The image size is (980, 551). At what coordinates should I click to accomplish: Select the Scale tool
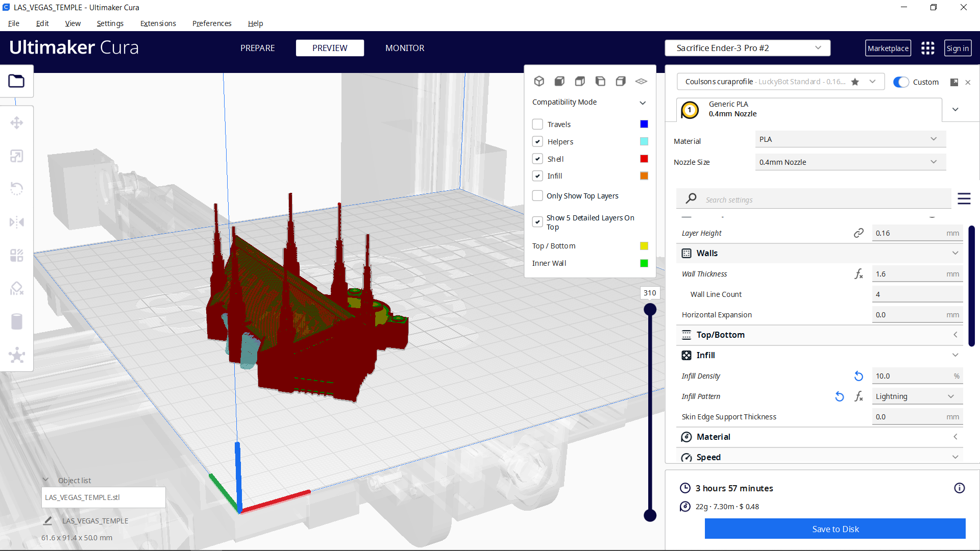click(17, 156)
